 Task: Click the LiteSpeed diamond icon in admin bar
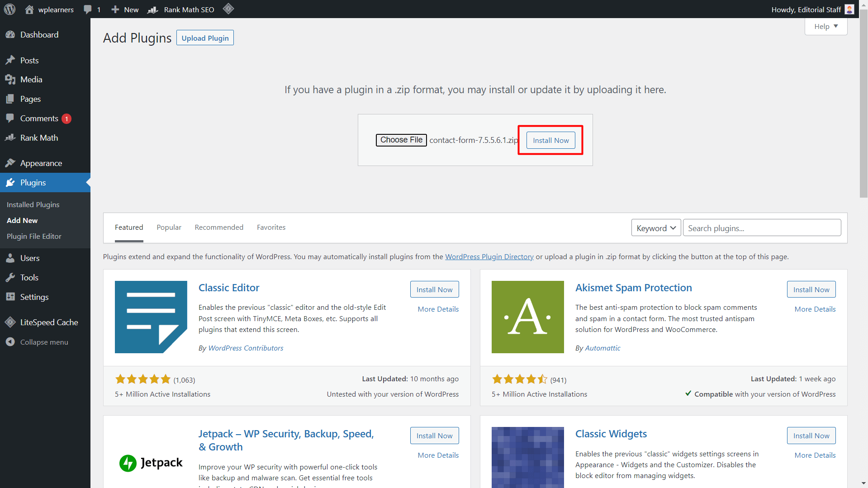point(228,9)
